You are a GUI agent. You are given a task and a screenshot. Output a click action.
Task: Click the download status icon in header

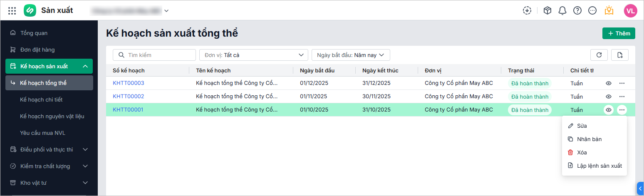527,11
